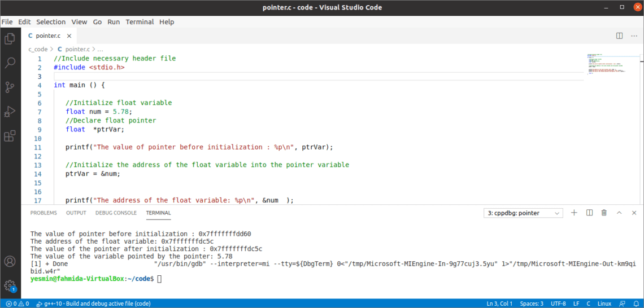
Task: Kill terminal using the trash icon
Action: point(604,213)
